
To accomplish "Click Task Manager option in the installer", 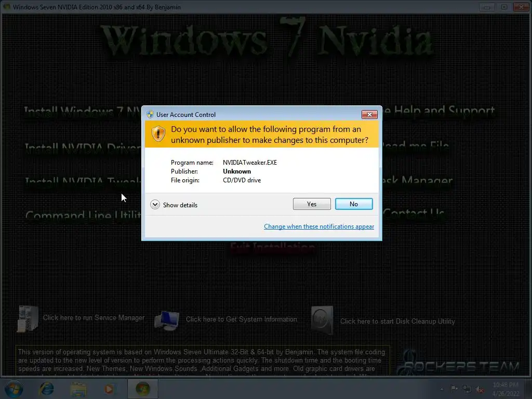I will pyautogui.click(x=418, y=180).
